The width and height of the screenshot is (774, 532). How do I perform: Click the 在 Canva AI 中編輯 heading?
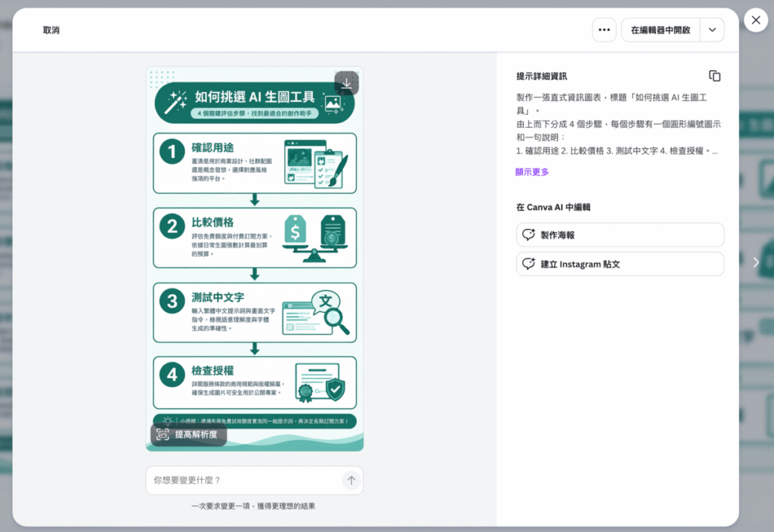553,207
